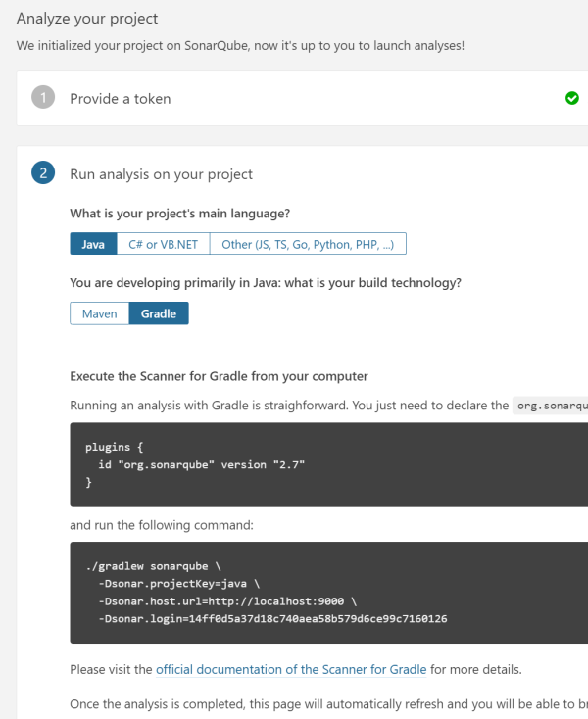Image resolution: width=588 pixels, height=719 pixels.
Task: Click the inline org.sonarqube code text
Action: tap(552, 406)
